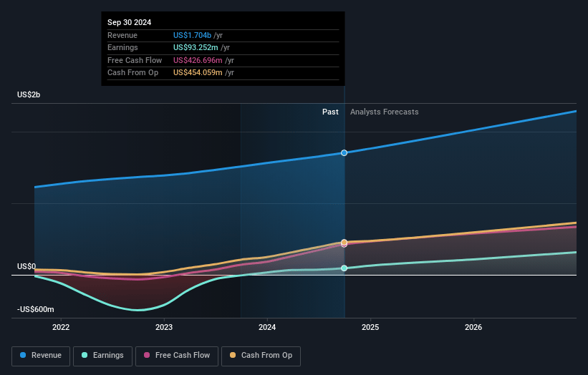This screenshot has height=375, width=588.
Task: Click the US$454.059m cash from op value
Action: [x=198, y=73]
